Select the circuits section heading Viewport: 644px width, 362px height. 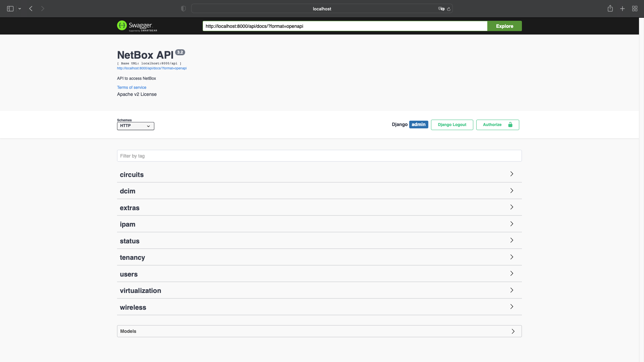click(x=131, y=175)
